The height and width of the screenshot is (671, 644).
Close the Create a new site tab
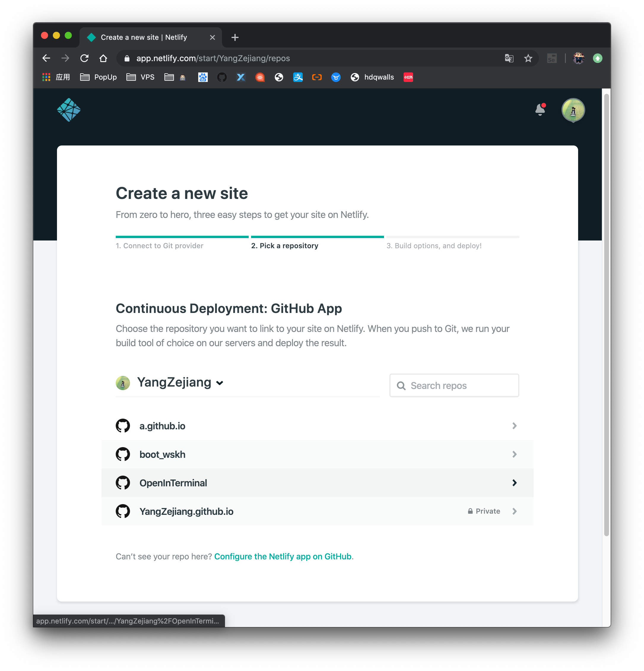(212, 37)
